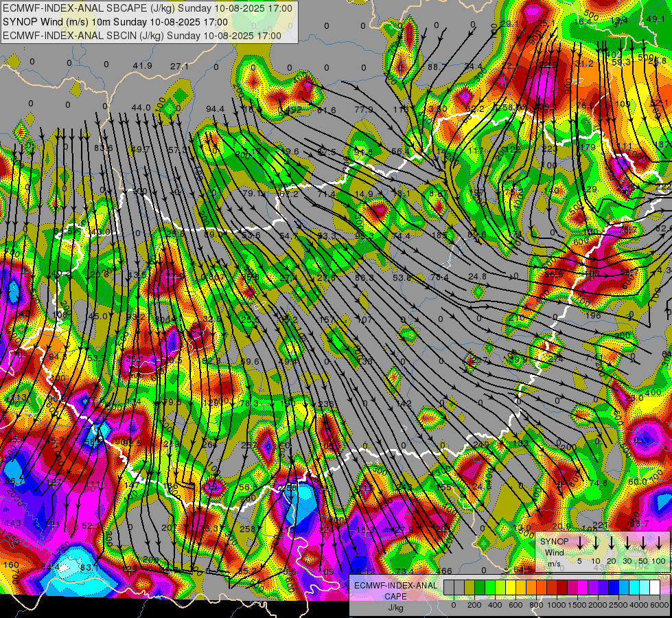Click the J/kg unit label in legend
Screen dimensions: 672x618
395,608
